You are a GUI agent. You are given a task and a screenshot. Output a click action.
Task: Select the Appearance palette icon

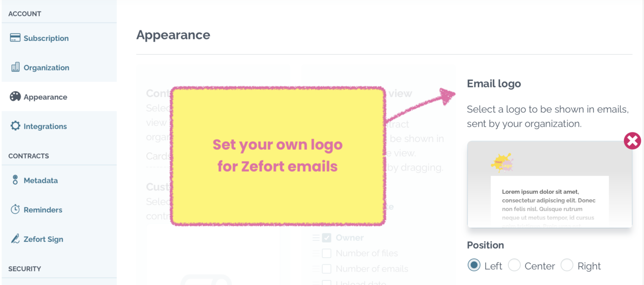click(14, 97)
